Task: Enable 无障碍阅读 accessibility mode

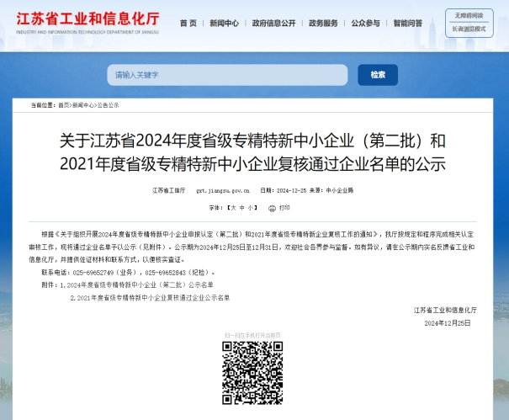Action: click(x=469, y=16)
